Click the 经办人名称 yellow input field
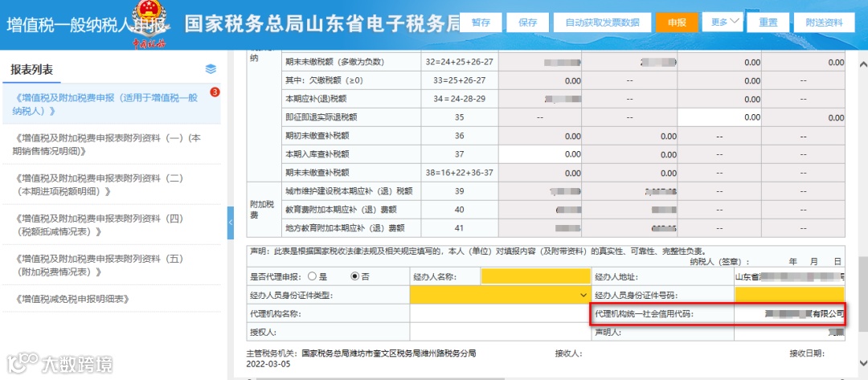Screen dimensions: 868x380 pos(536,276)
